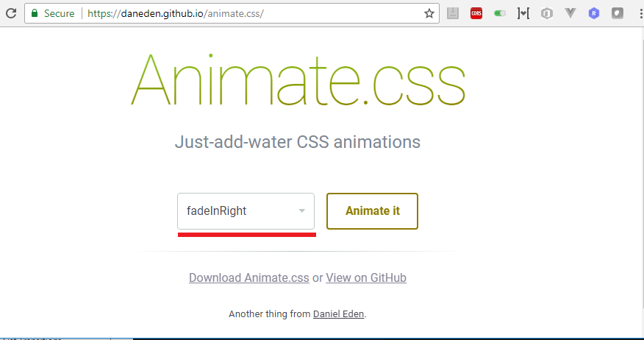Expand the animation list using the arrow

pos(302,211)
